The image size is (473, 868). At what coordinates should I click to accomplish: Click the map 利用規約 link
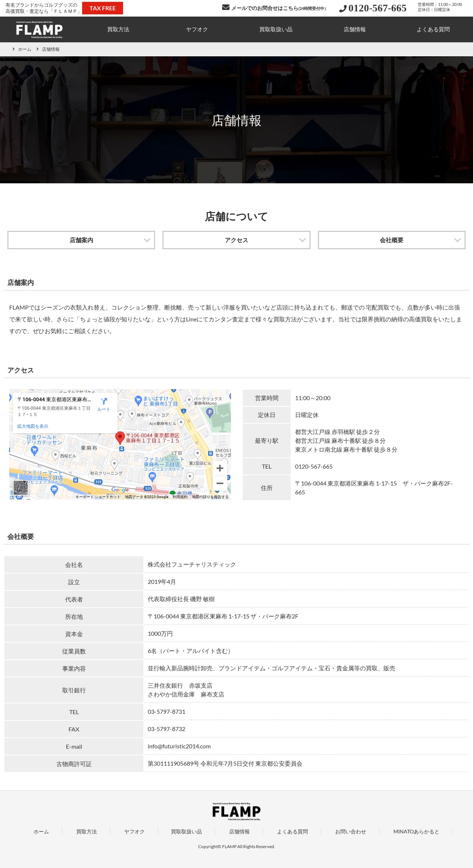click(180, 497)
